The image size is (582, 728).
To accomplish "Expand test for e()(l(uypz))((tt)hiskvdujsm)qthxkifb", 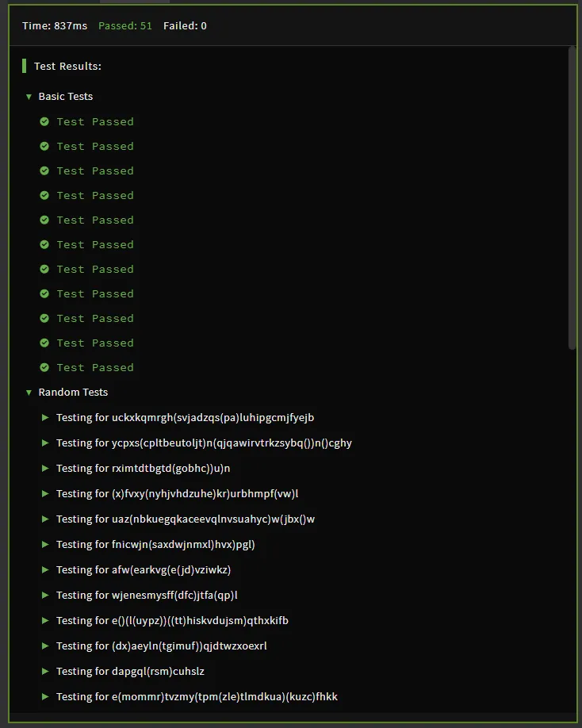I will tap(45, 620).
